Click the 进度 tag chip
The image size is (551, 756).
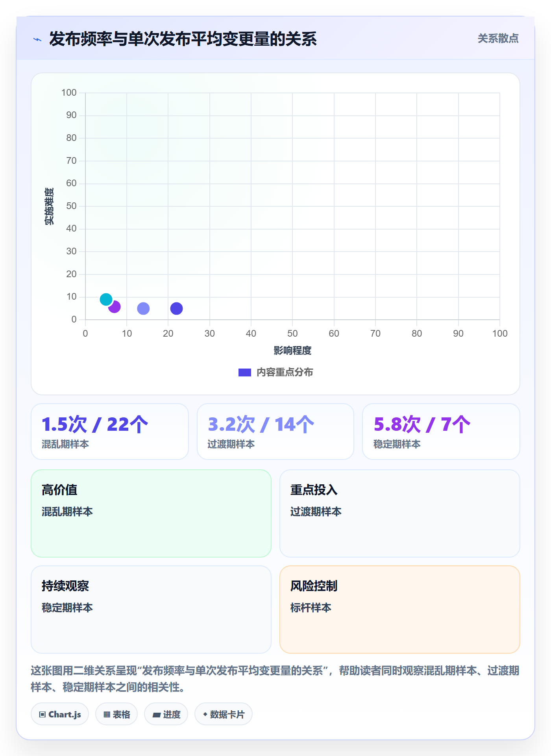click(166, 714)
